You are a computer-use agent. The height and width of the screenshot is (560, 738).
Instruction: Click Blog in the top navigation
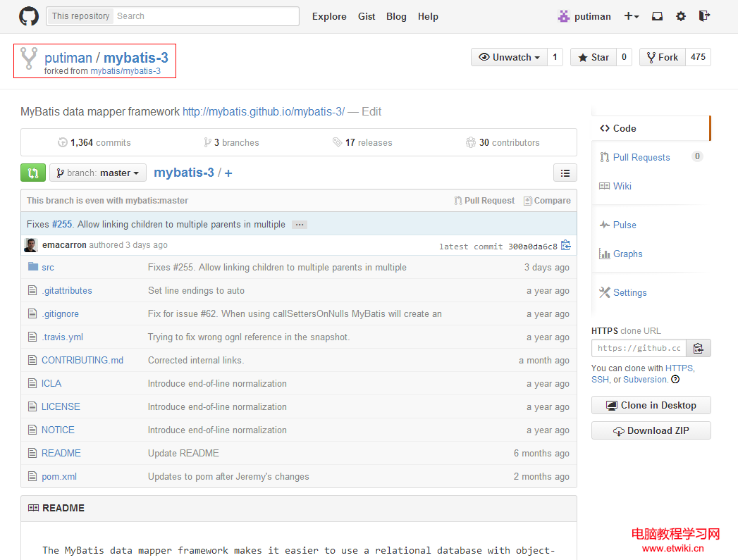click(396, 16)
